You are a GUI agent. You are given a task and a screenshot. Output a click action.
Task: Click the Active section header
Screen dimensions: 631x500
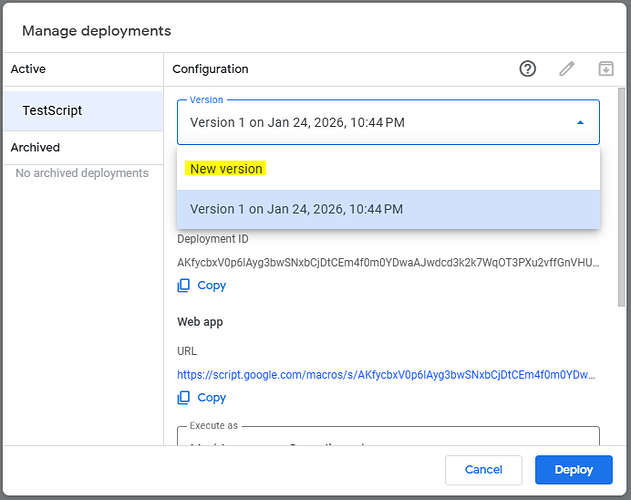pos(28,69)
